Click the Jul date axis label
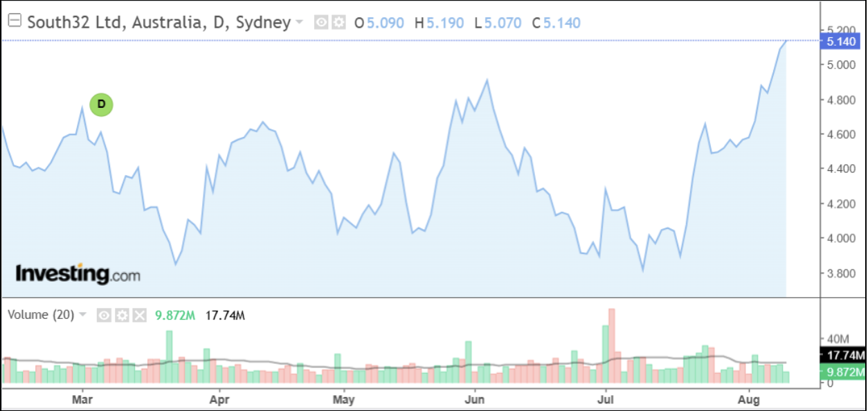 click(x=606, y=399)
